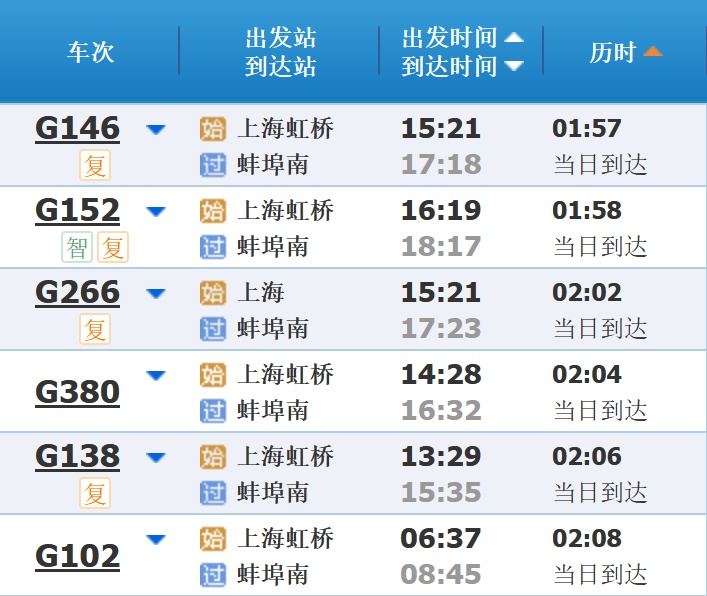This screenshot has height=596, width=707.
Task: Expand stop details for train G380
Action: pyautogui.click(x=155, y=375)
